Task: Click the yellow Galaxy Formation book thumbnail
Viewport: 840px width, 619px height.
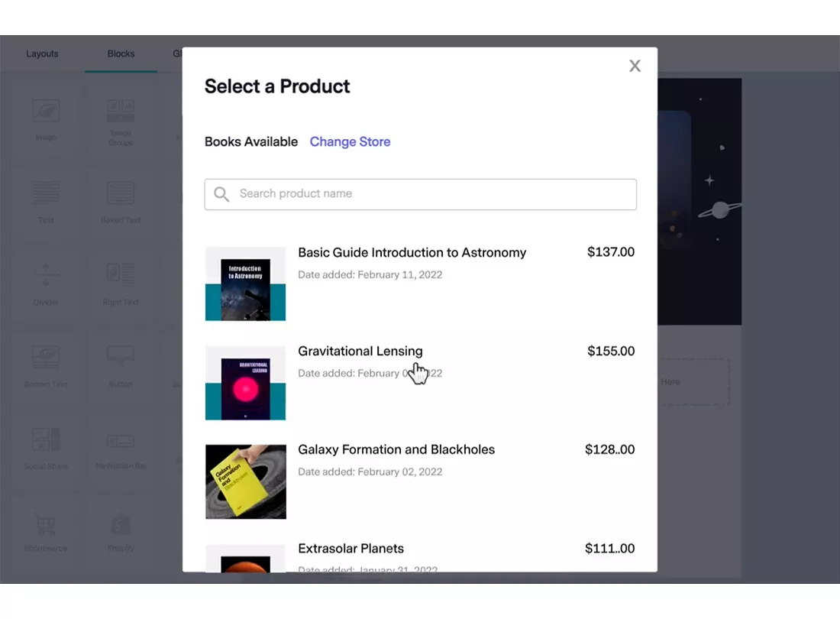Action: pyautogui.click(x=245, y=481)
